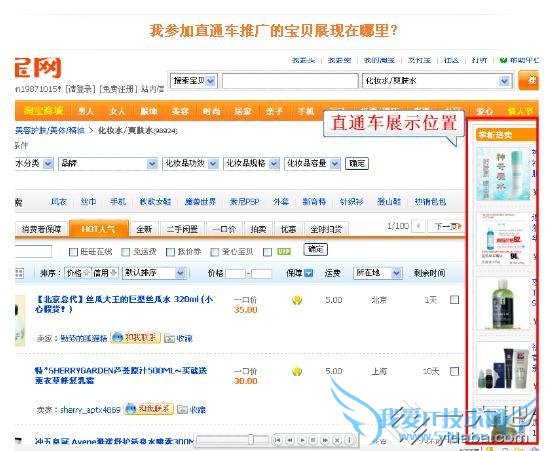Select the checkbox on the SHERRYGARDEN row
This screenshot has height=451, width=546.
(454, 371)
